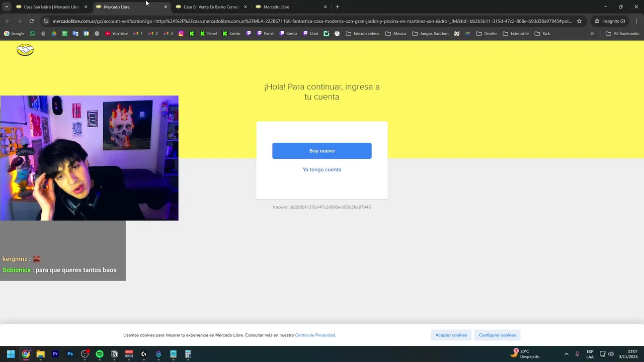Click the microphone tray icon
Viewport: 644px width, 362px height.
tap(577, 354)
